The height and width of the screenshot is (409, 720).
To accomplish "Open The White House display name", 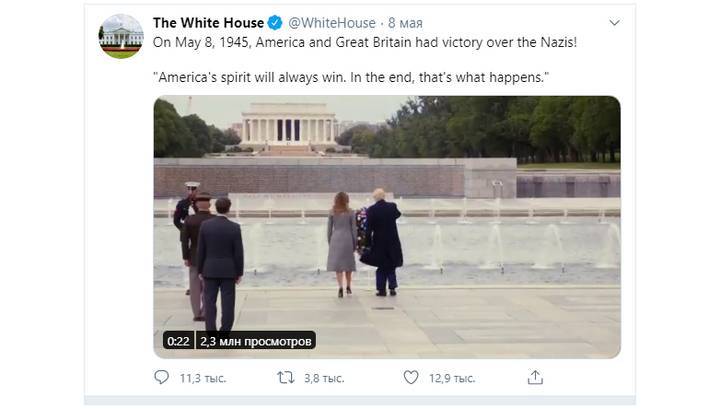I will click(x=208, y=22).
